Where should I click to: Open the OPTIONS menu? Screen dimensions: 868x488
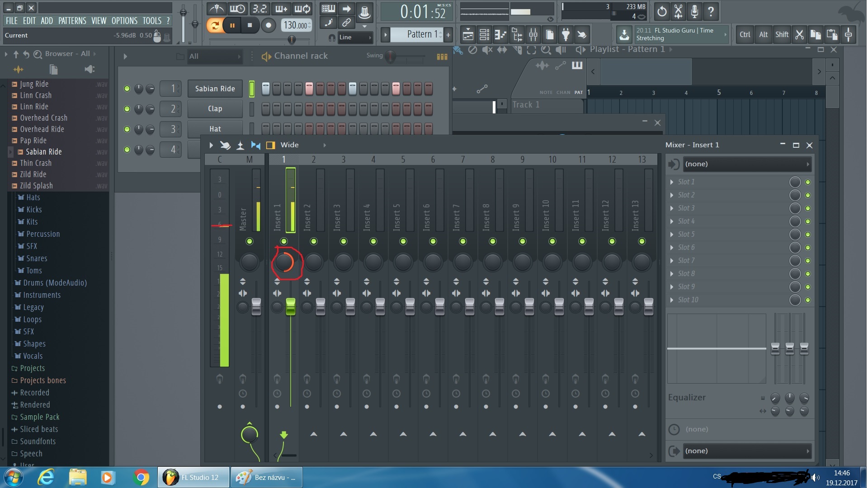pyautogui.click(x=124, y=21)
